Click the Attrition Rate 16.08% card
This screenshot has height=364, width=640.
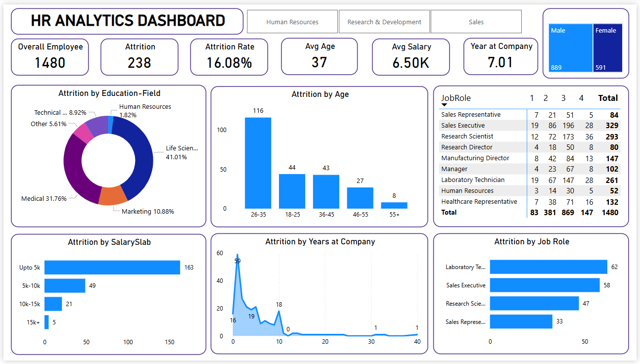click(229, 57)
